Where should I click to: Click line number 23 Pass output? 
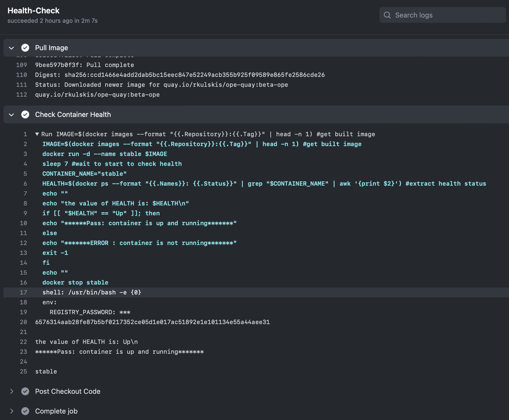pos(23,352)
